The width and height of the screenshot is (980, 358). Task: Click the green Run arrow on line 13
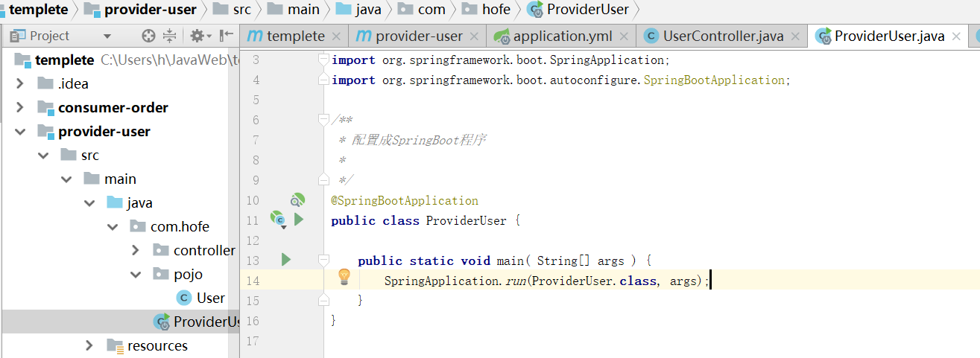point(285,260)
